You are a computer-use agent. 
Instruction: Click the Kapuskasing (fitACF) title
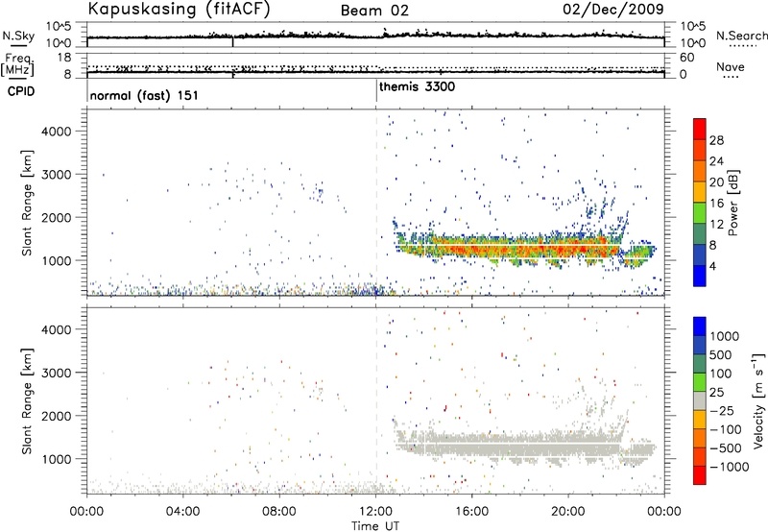pos(179,10)
